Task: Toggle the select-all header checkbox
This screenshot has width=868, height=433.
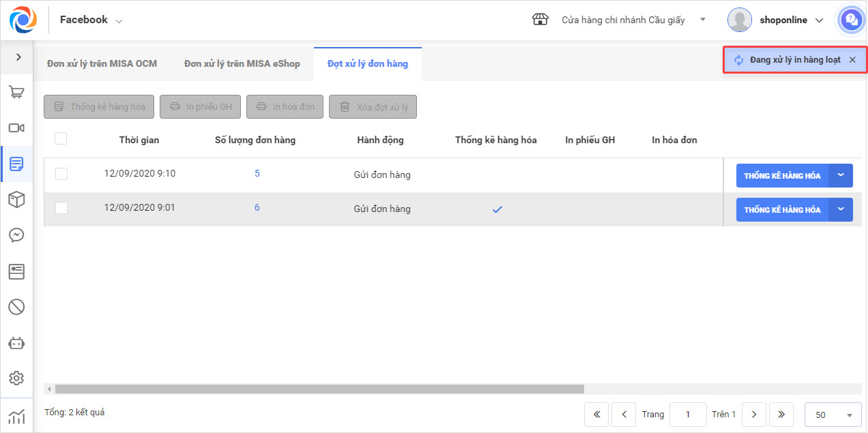Action: coord(61,139)
